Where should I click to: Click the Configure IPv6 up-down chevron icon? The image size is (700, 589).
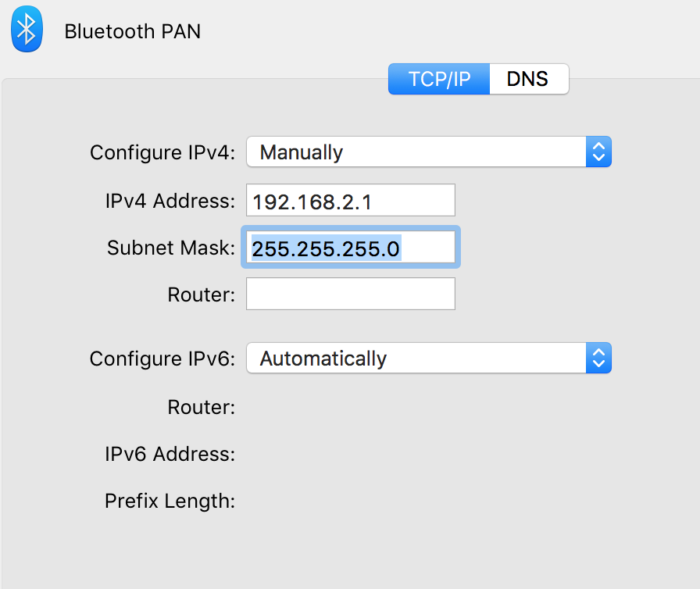[x=598, y=358]
